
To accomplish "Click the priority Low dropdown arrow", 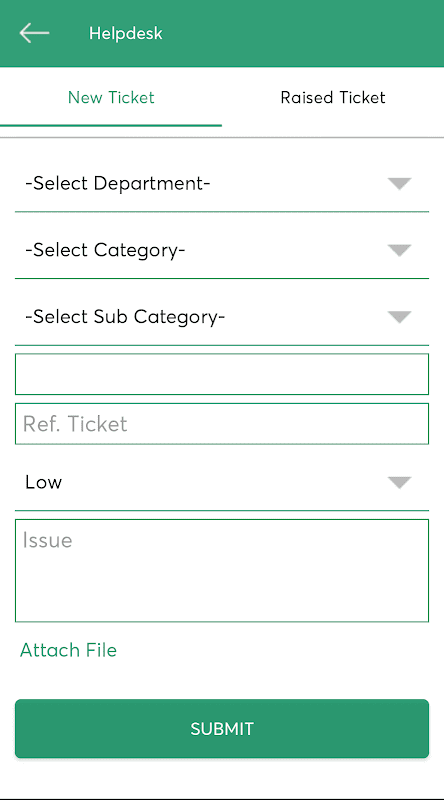I will point(399,483).
